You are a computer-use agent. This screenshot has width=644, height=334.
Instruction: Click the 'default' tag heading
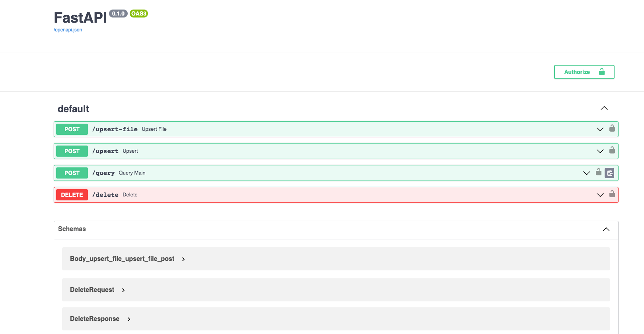pos(73,109)
